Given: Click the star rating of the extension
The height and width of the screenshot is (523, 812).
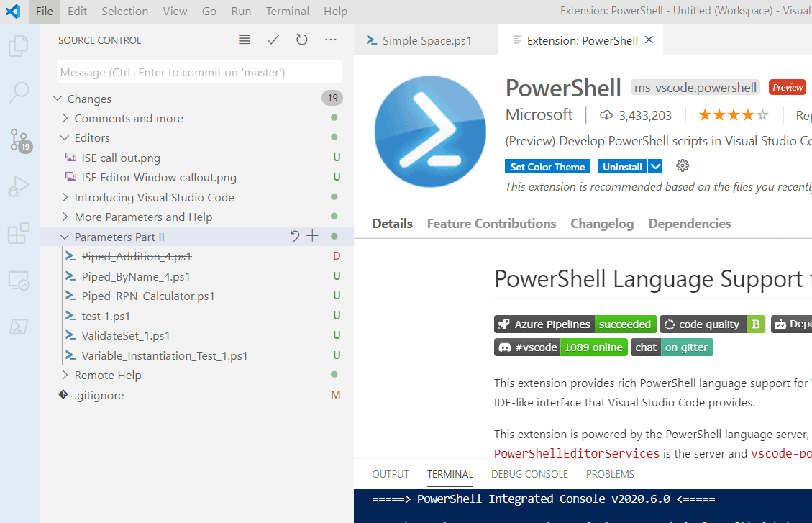Looking at the screenshot, I should [x=734, y=115].
